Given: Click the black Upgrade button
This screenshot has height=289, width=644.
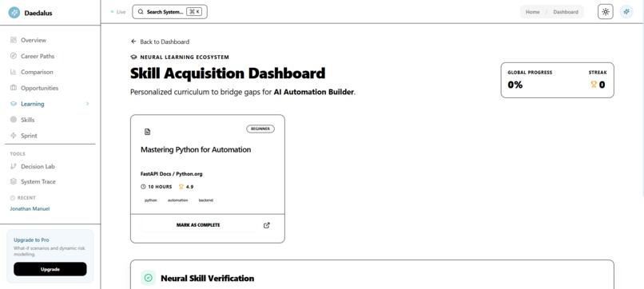Looking at the screenshot, I should (x=50, y=269).
